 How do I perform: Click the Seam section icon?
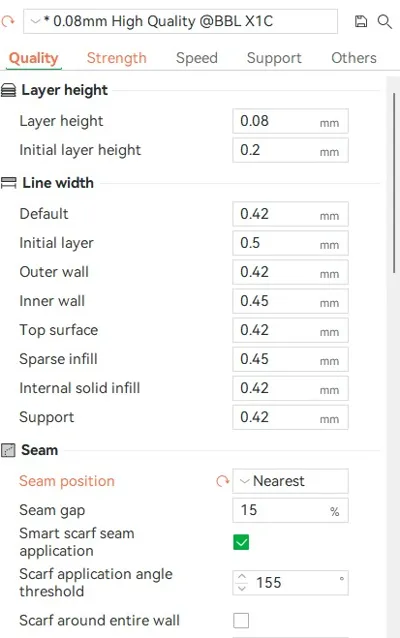[8, 450]
